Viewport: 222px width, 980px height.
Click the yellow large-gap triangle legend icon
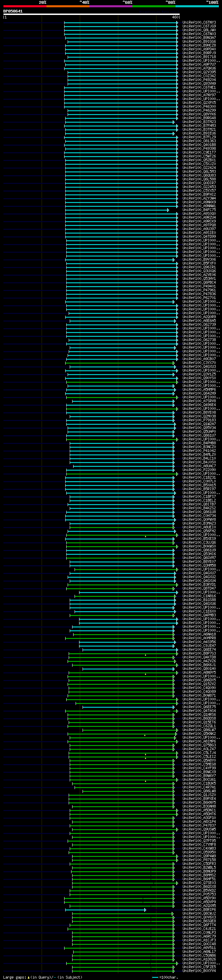[28, 977]
